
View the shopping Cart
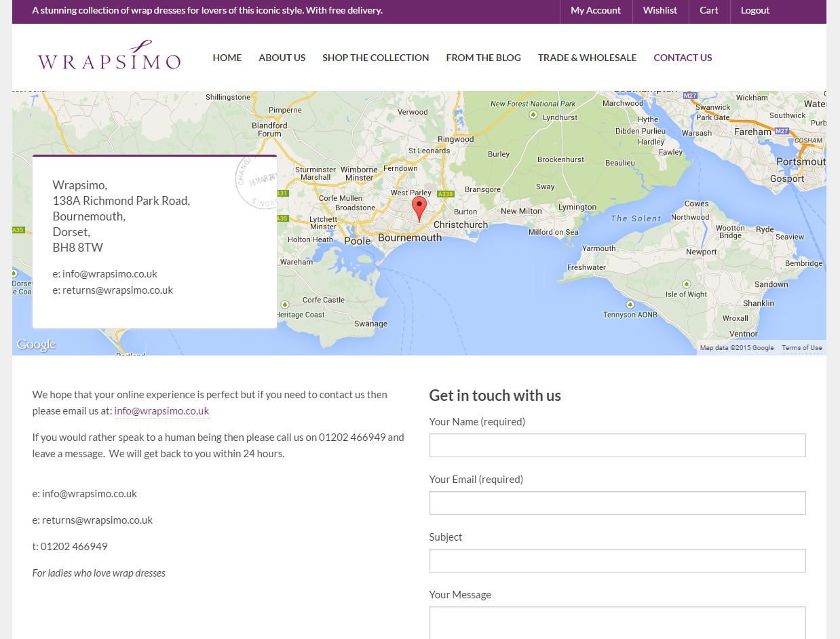(708, 10)
